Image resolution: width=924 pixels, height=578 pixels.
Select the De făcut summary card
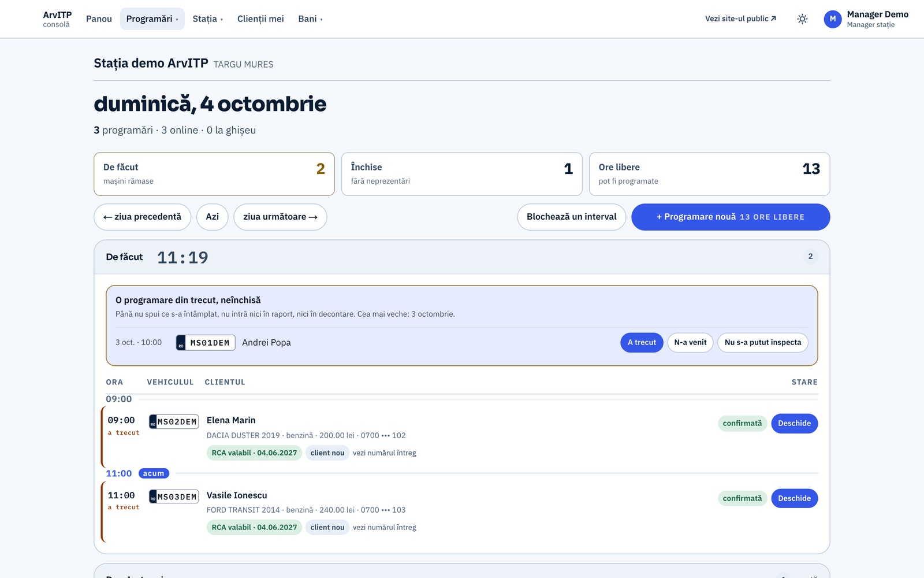point(214,174)
